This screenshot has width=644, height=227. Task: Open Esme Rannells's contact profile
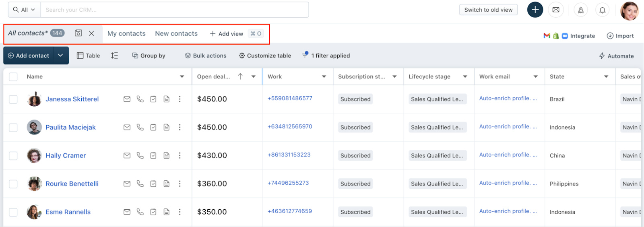coord(68,212)
